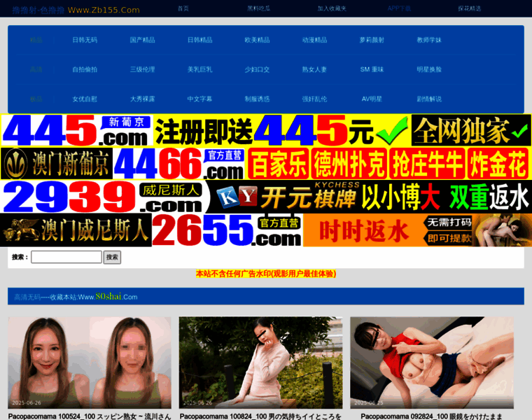Select the 动漫精品 category
This screenshot has width=532, height=420.
[314, 40]
